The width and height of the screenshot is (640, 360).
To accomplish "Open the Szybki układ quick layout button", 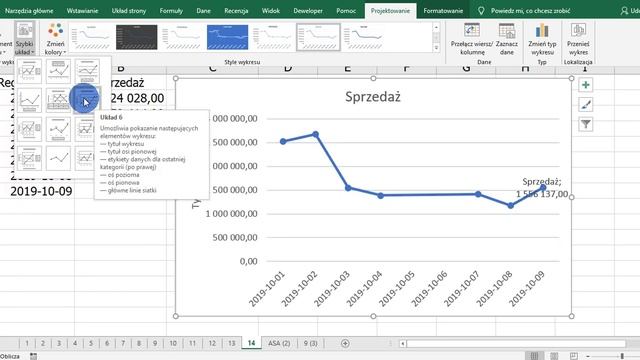I will click(24, 39).
